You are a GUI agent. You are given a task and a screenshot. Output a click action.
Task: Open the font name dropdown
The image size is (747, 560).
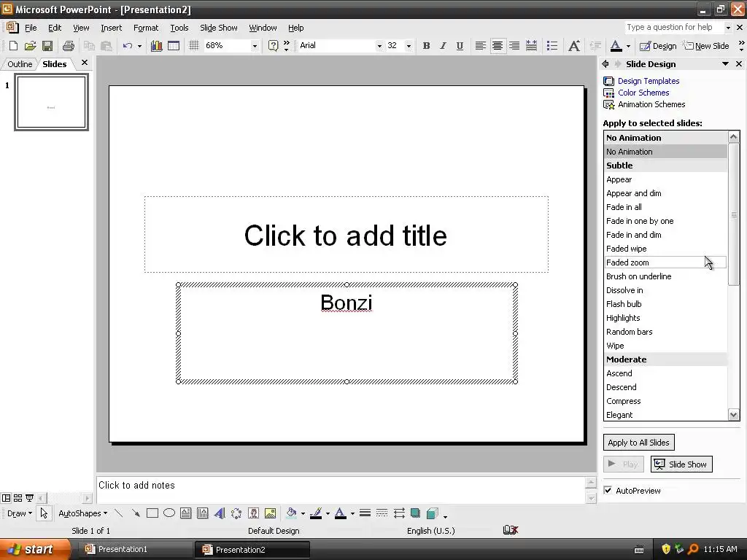379,46
